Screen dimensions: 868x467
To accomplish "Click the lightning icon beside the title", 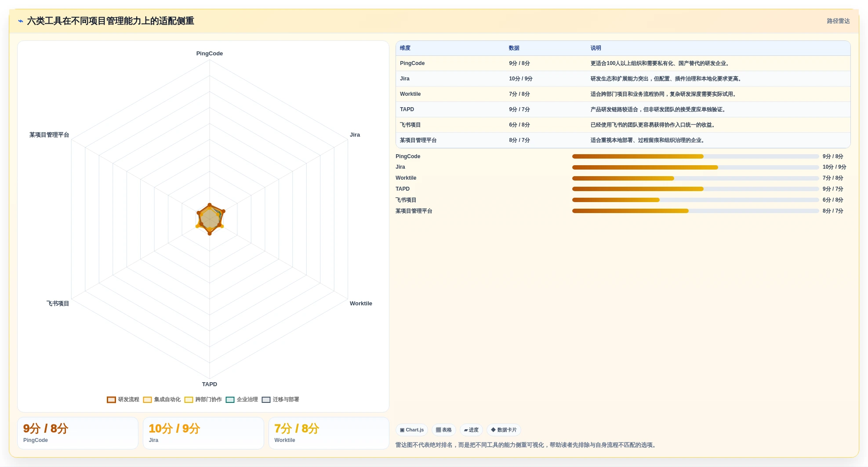I will point(21,21).
